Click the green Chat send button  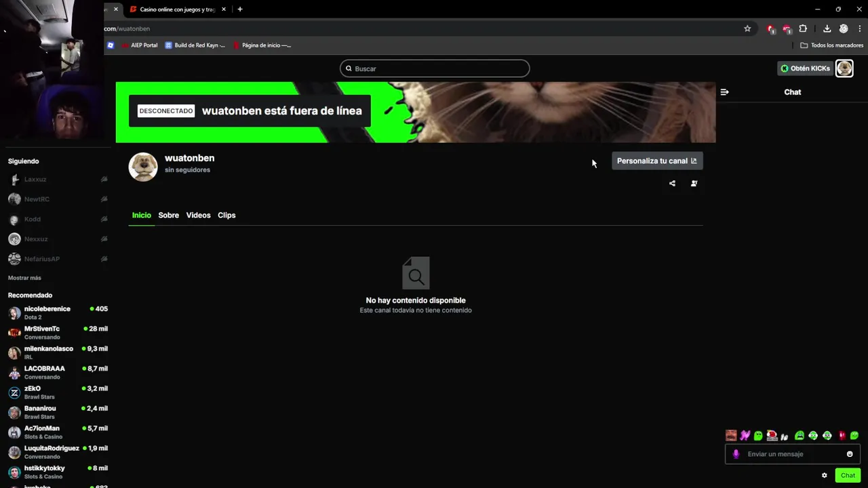(x=848, y=475)
